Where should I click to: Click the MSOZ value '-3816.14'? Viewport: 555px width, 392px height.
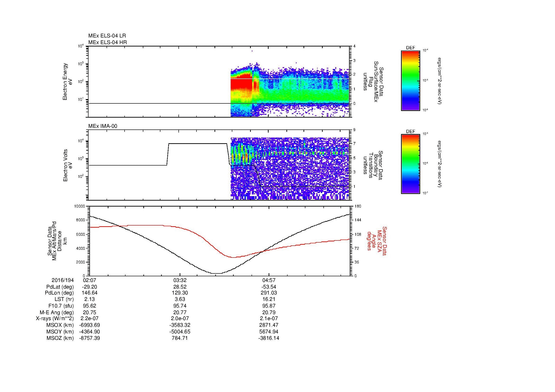(x=269, y=338)
